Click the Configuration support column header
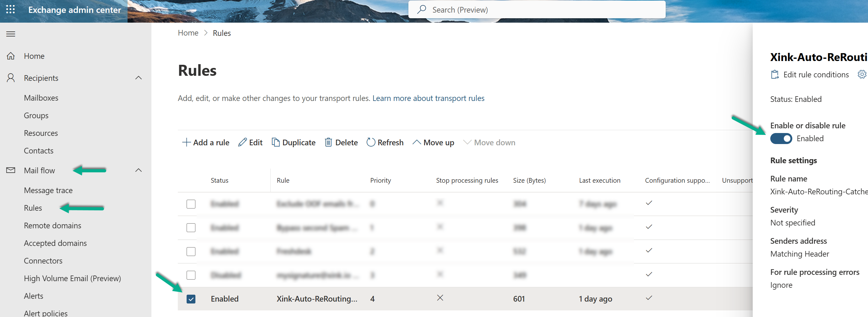868x317 pixels. point(677,180)
